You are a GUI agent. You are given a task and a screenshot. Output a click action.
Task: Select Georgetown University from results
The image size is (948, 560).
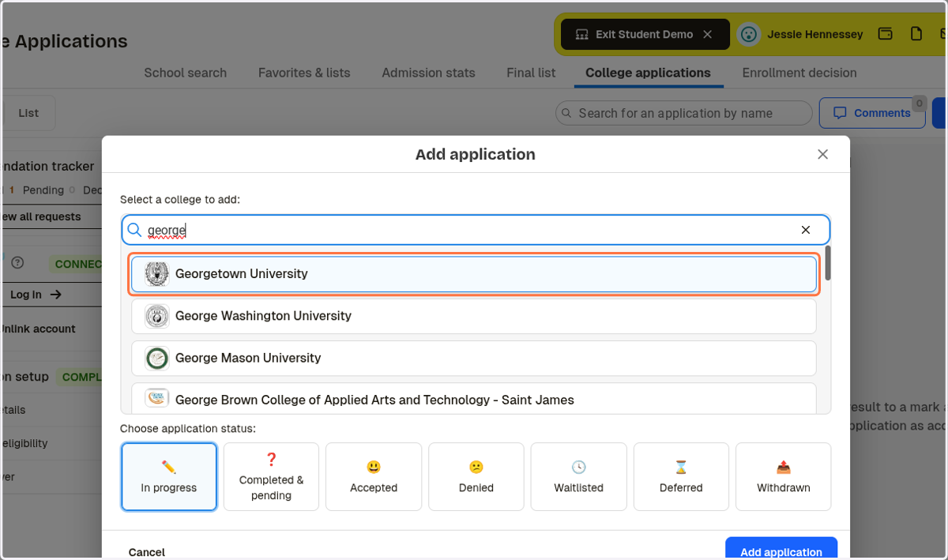point(474,274)
